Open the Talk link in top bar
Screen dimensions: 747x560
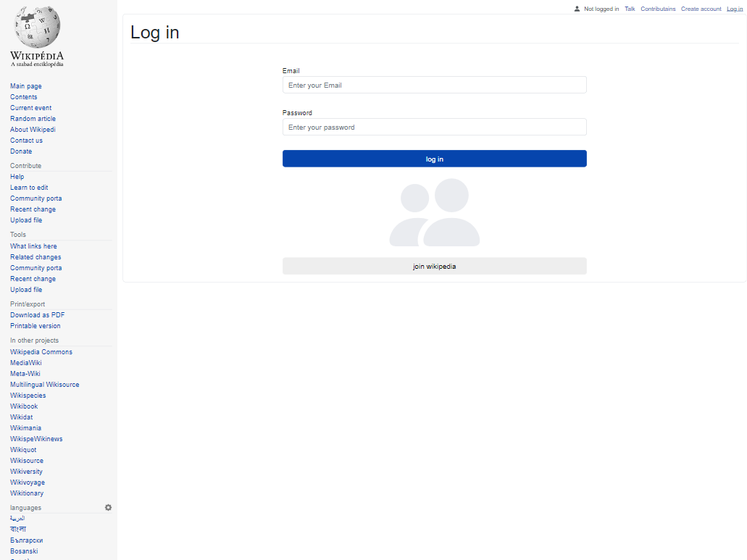pos(630,9)
